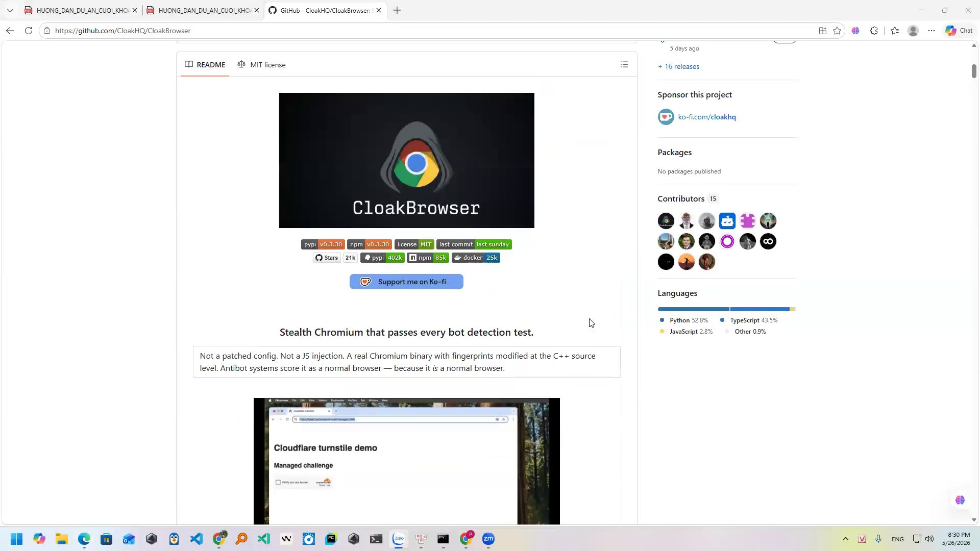The width and height of the screenshot is (980, 551).
Task: Open the Windows Start menu
Action: point(16,539)
